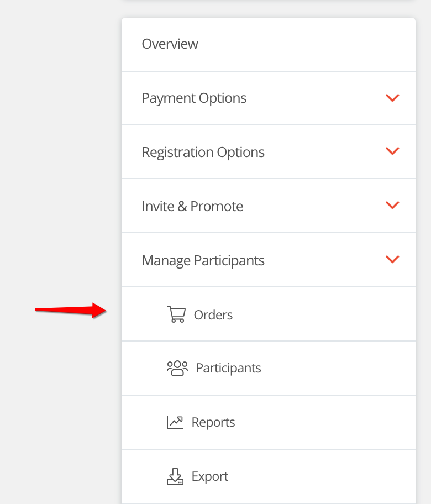Click the Manage Participants section label
Screen dimensions: 431x504
click(203, 261)
